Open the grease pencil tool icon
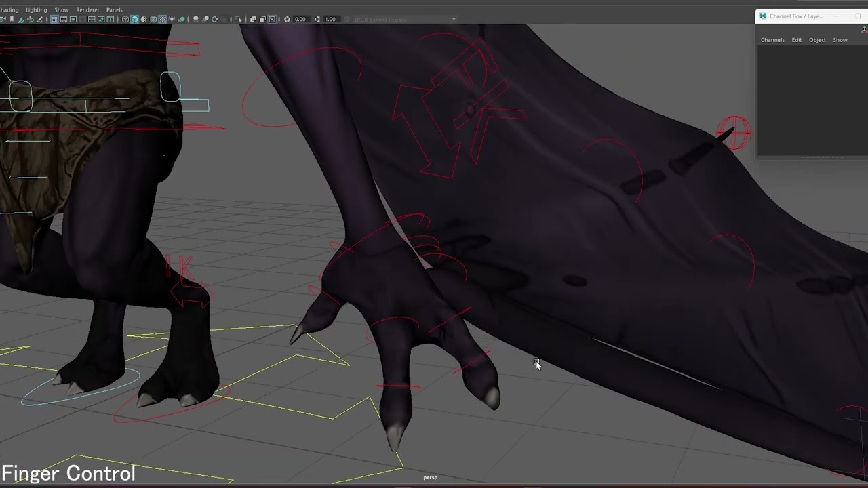The height and width of the screenshot is (488, 868). [x=39, y=19]
